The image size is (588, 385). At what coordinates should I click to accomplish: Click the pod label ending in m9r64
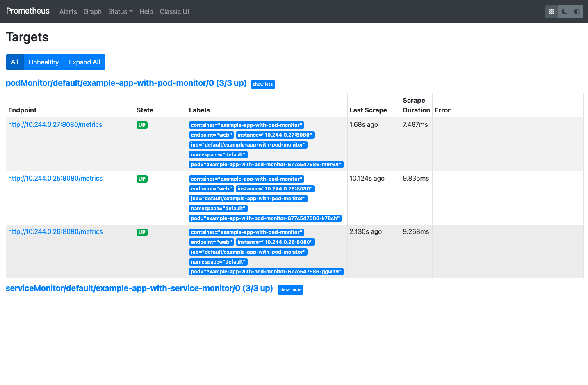click(266, 165)
